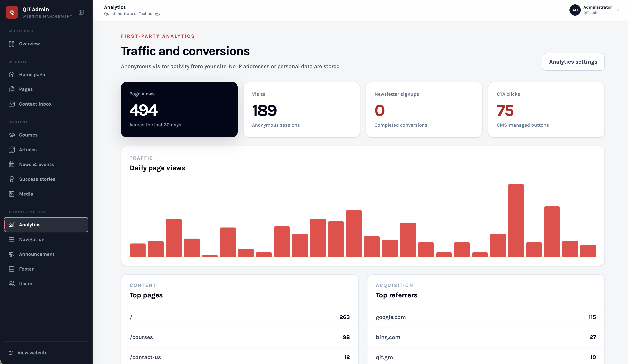Click the Articles newspaper icon
This screenshot has height=364, width=628.
click(x=12, y=150)
